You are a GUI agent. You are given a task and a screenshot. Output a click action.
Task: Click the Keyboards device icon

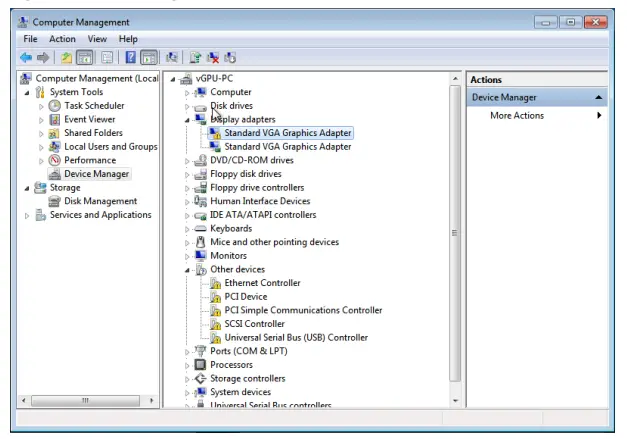pos(200,229)
